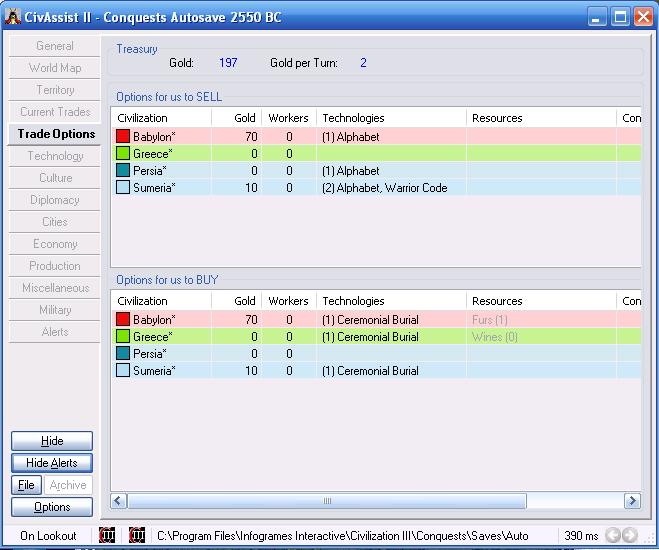Viewport: 659px width, 550px height.
Task: Open the Options button
Action: [x=52, y=507]
